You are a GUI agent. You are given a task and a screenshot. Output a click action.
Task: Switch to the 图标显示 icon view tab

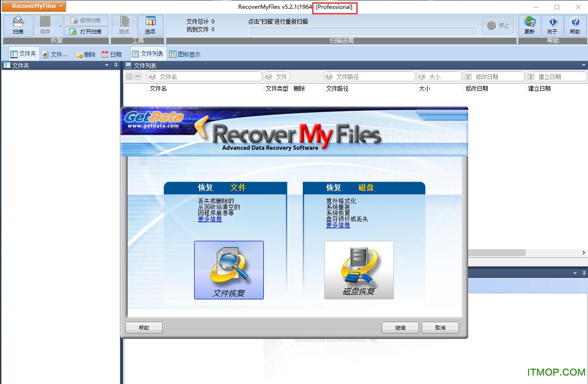[188, 53]
